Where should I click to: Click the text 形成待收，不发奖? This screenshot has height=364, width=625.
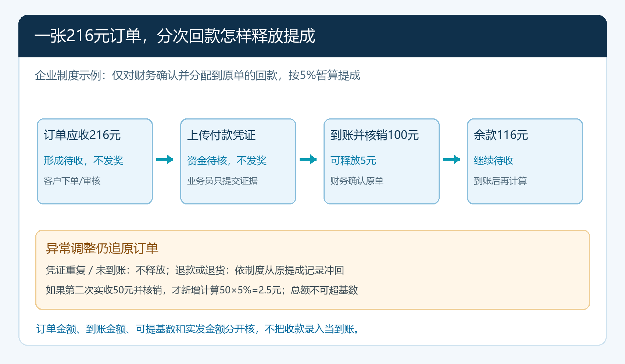(83, 161)
